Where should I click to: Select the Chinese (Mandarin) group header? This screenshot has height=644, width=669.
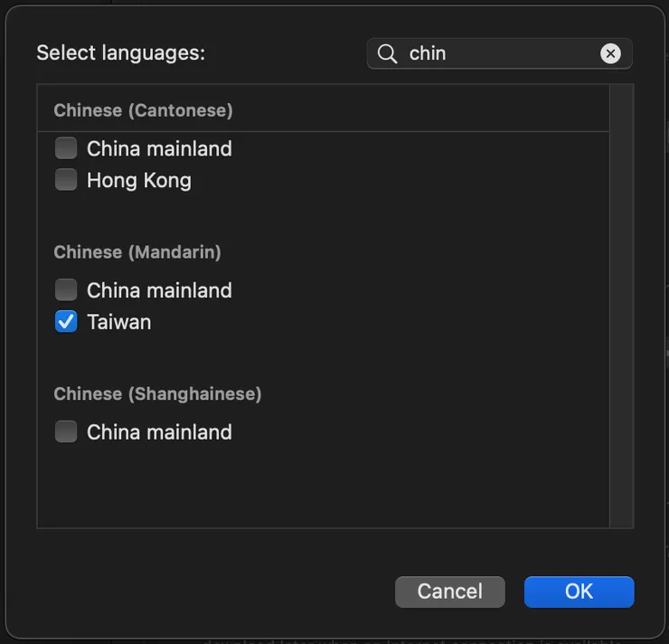tap(137, 252)
